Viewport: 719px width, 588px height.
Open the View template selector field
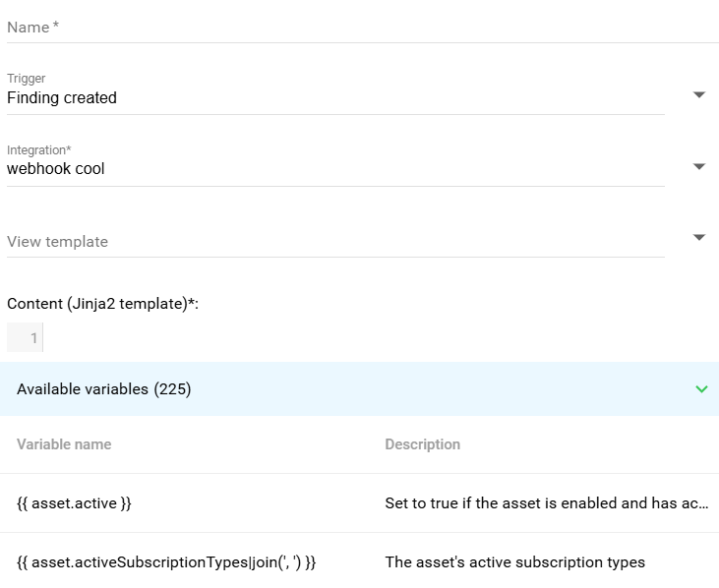334,242
